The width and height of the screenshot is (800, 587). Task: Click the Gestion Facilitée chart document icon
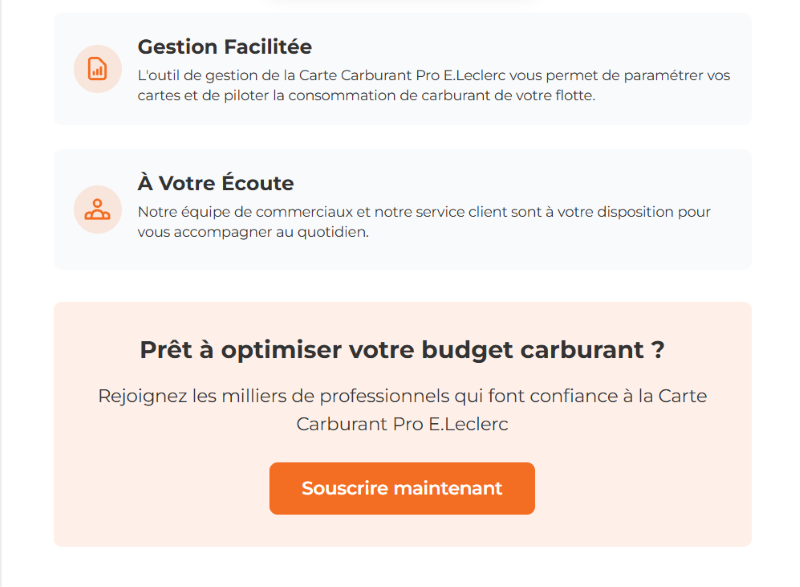(x=97, y=69)
